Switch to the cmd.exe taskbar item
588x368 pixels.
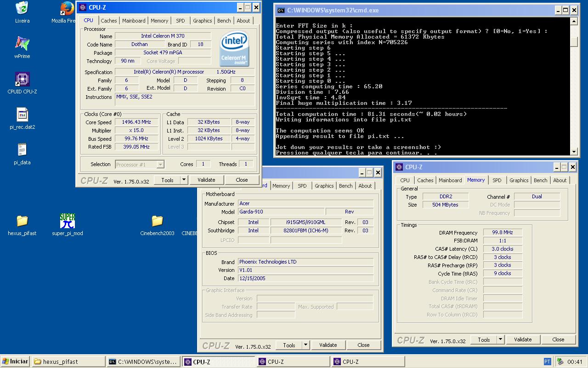(143, 362)
